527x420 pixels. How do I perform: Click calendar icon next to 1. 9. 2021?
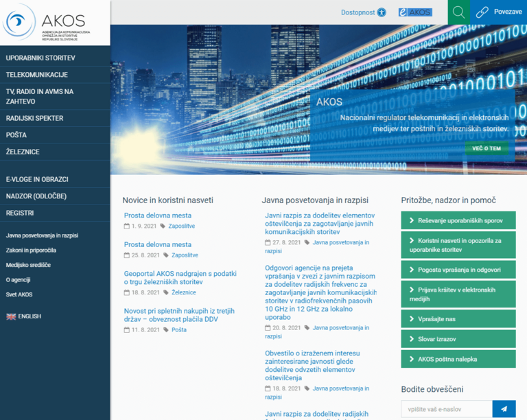click(127, 226)
